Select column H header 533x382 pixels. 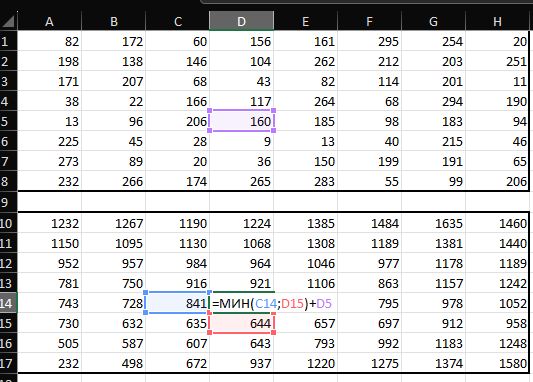[x=498, y=21]
